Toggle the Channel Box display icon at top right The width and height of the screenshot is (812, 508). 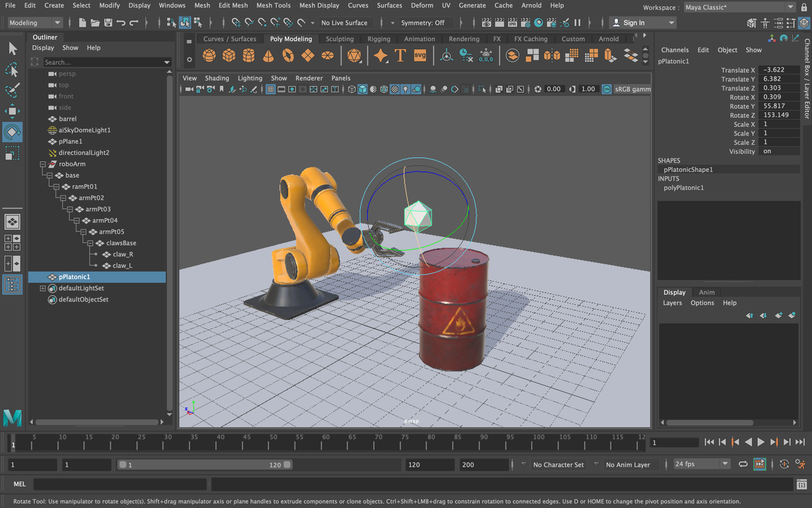click(x=803, y=22)
